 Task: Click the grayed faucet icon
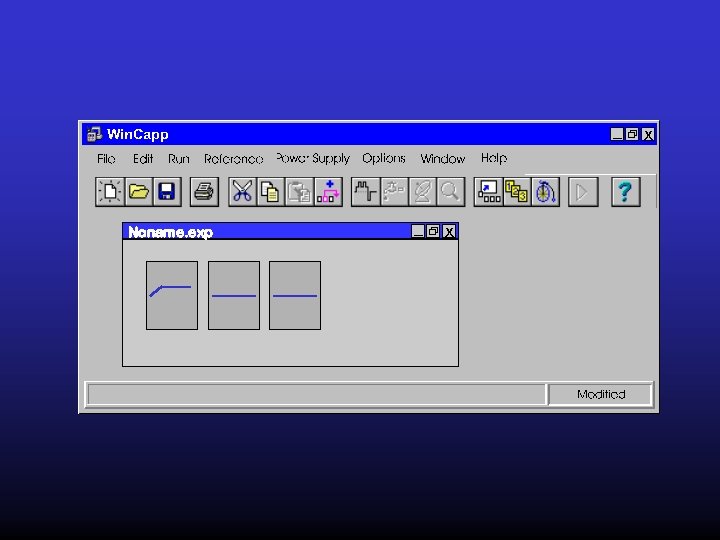pyautogui.click(x=394, y=191)
